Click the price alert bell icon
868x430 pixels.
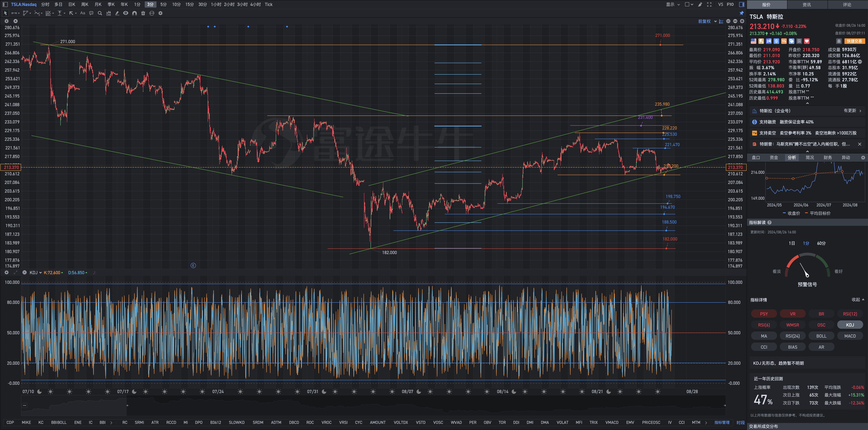tap(839, 41)
